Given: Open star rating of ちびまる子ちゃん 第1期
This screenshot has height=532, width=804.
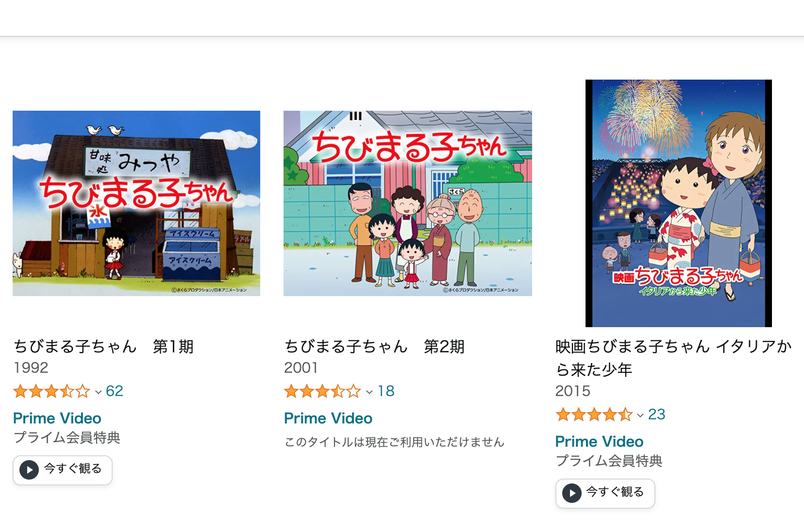Looking at the screenshot, I should (51, 391).
